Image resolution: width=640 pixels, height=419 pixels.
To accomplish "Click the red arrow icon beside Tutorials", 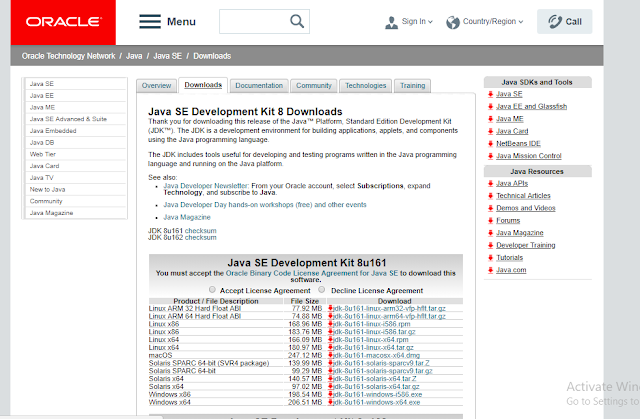I will 490,258.
